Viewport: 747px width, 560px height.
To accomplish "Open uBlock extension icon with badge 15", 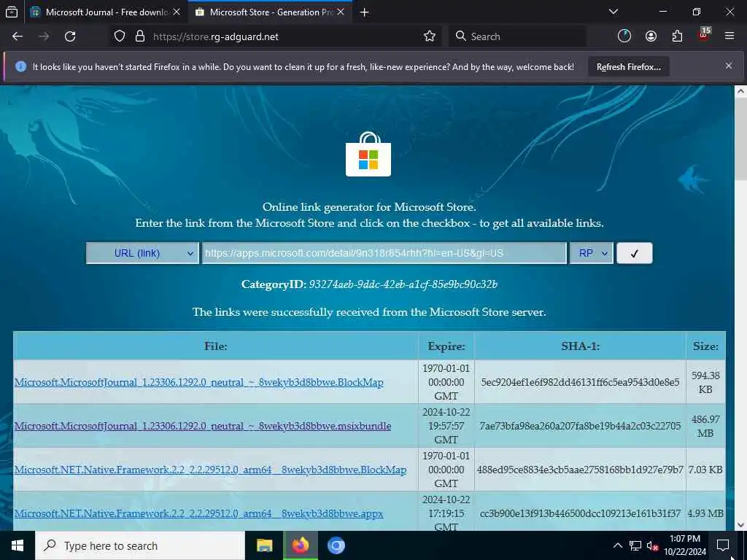I will tap(704, 35).
